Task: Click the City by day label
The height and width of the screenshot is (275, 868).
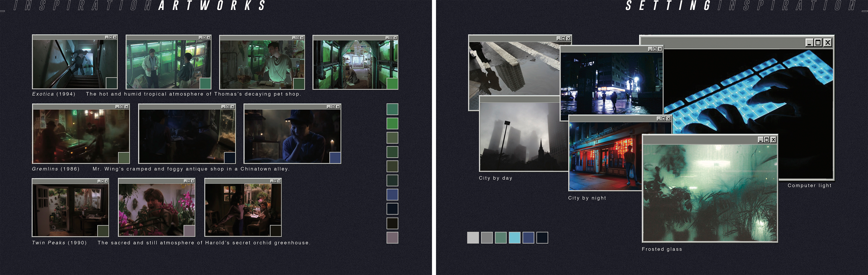Action: (x=496, y=178)
